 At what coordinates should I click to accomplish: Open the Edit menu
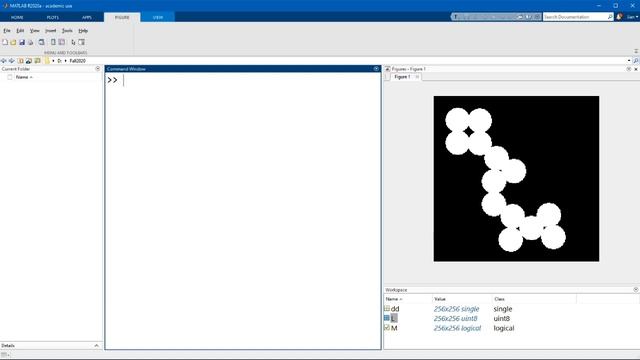(x=20, y=31)
